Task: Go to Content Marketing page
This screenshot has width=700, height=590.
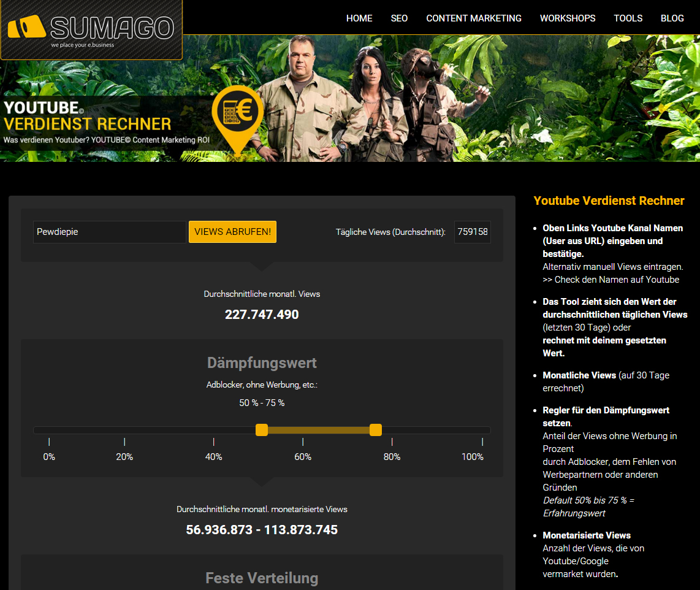Action: (x=474, y=18)
